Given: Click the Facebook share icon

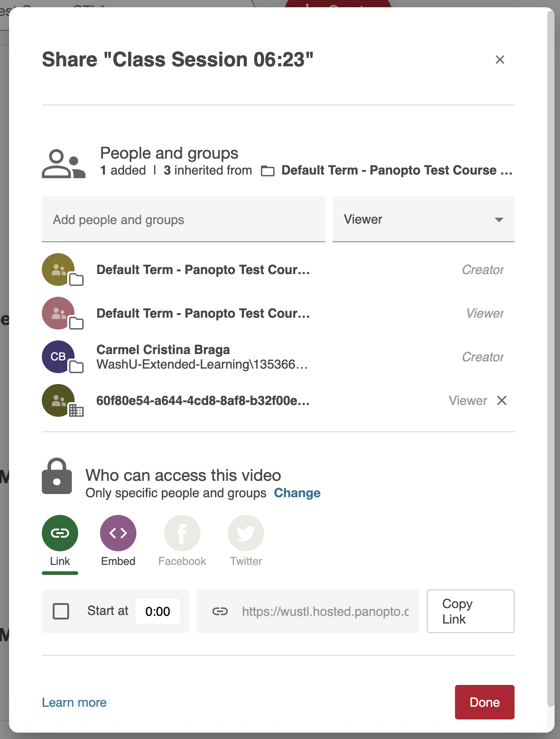Looking at the screenshot, I should coord(182,533).
